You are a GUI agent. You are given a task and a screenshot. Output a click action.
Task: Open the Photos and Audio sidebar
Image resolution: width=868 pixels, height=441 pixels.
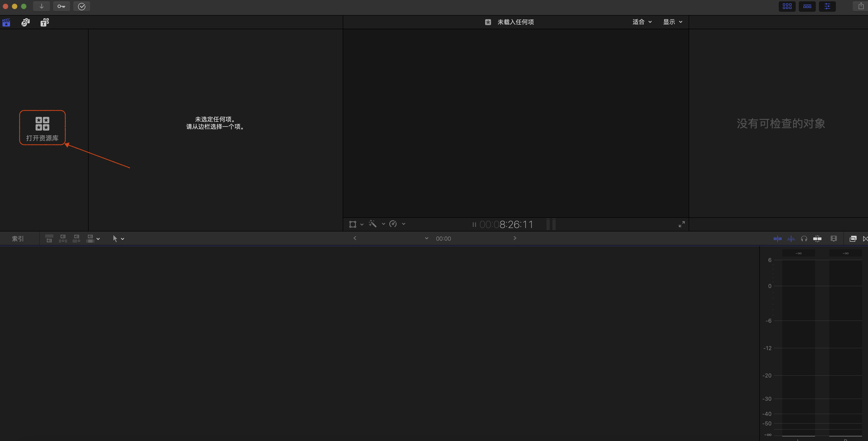26,22
